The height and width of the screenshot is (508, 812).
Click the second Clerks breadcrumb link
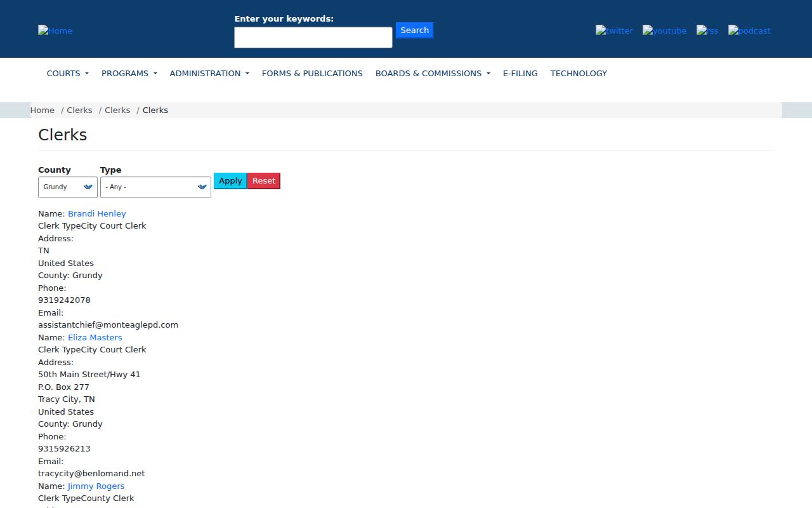[117, 110]
